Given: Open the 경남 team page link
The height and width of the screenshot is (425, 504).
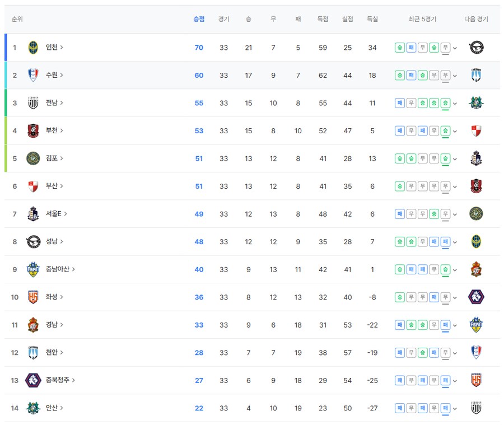Looking at the screenshot, I should tap(54, 325).
